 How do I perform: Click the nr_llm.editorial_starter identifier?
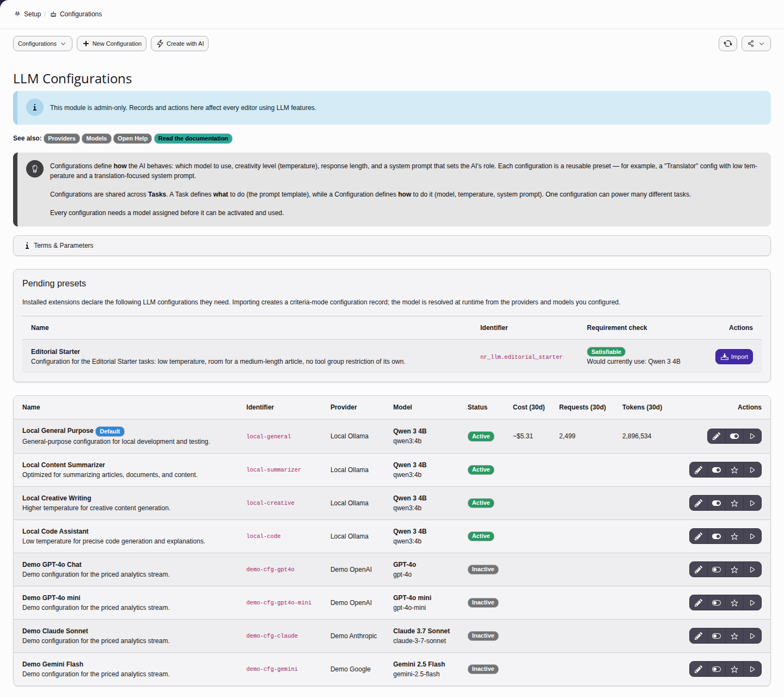(x=521, y=357)
